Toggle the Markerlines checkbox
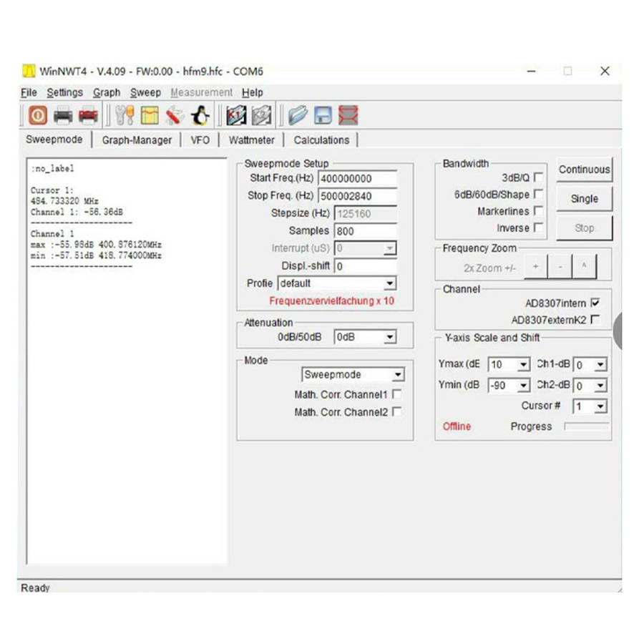This screenshot has width=644, height=644. pyautogui.click(x=538, y=211)
